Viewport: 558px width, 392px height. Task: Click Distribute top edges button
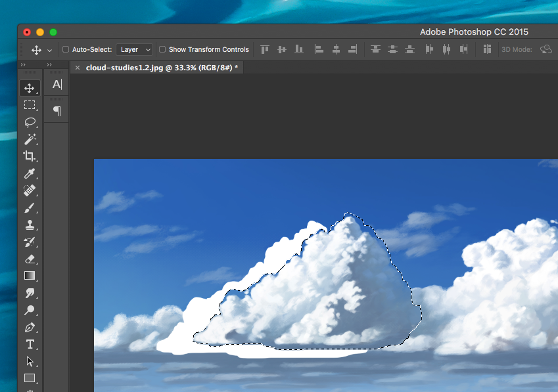coord(375,49)
